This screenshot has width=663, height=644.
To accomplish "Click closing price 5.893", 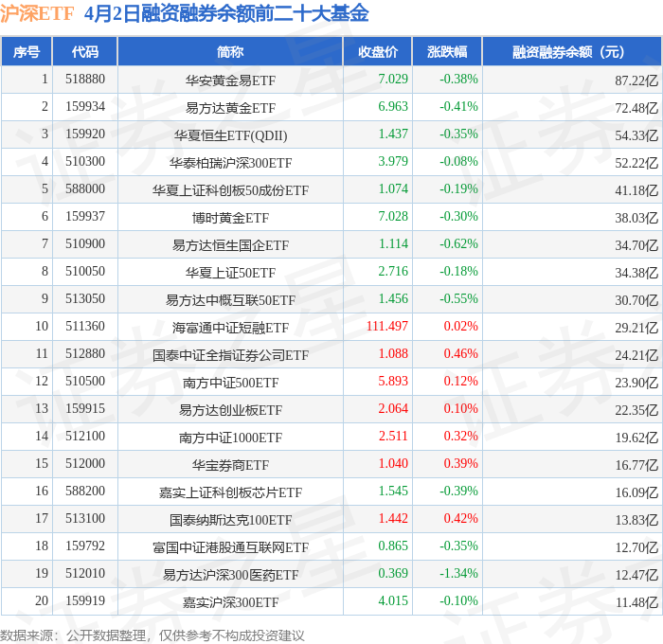I will (x=393, y=382).
